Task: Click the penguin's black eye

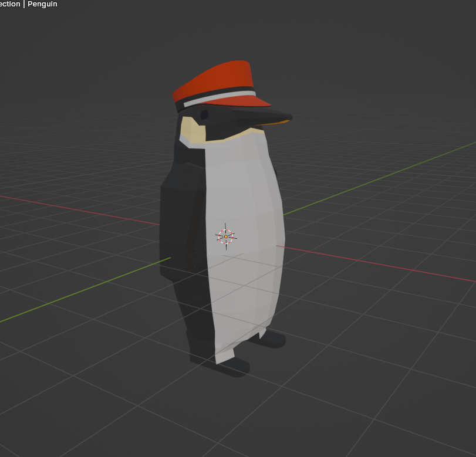Action: (x=204, y=115)
